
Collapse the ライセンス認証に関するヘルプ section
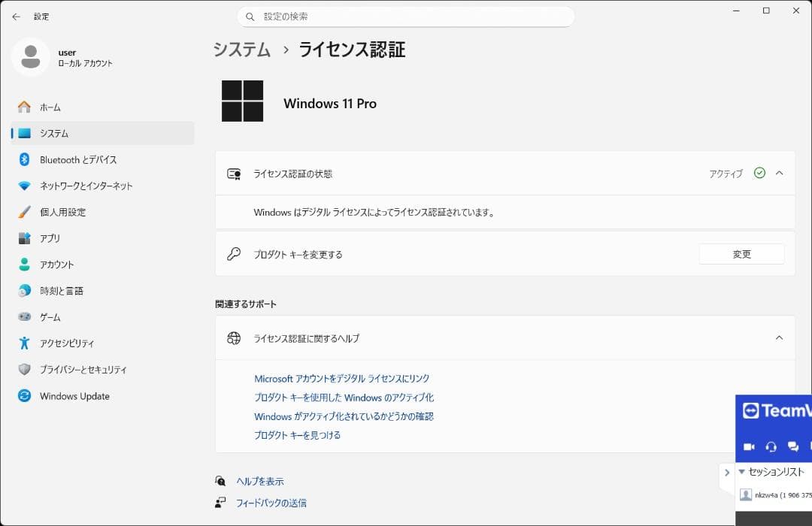780,337
